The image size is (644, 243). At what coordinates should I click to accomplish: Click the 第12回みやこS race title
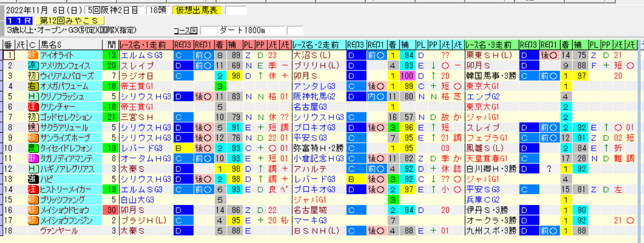(x=69, y=21)
